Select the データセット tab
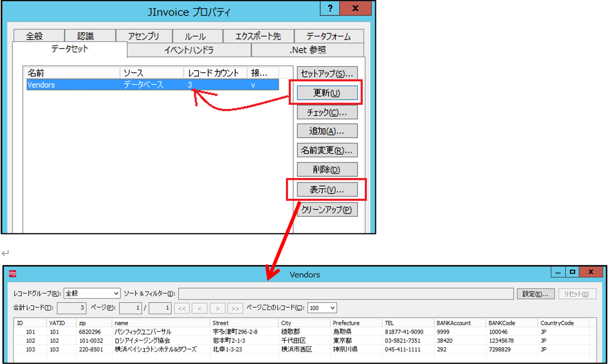The width and height of the screenshot is (608, 364). pos(70,49)
